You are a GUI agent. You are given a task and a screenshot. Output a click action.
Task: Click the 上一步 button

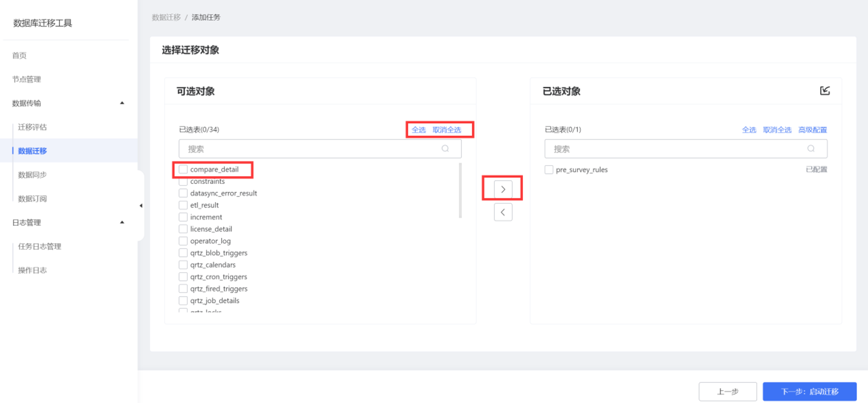click(728, 391)
